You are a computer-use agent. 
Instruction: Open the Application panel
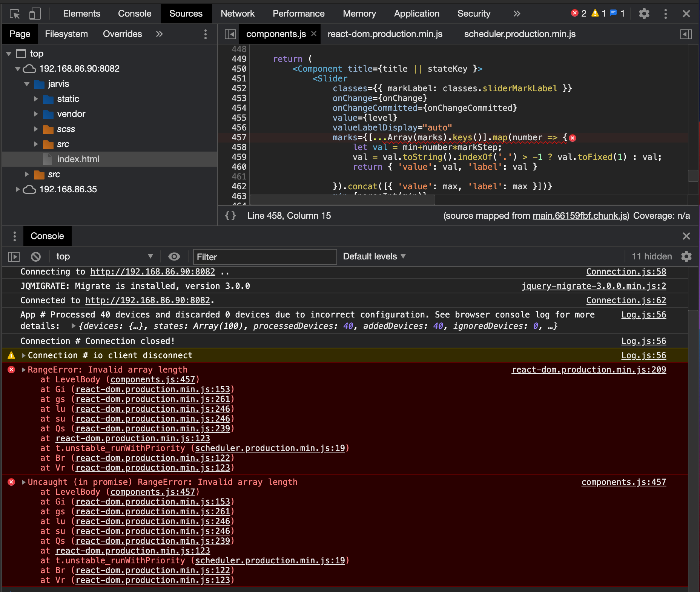[417, 14]
